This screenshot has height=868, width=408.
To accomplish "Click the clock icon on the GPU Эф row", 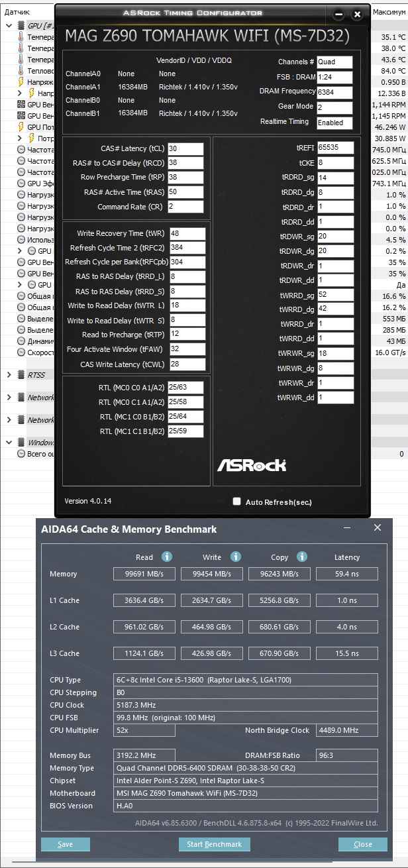I will (x=21, y=184).
